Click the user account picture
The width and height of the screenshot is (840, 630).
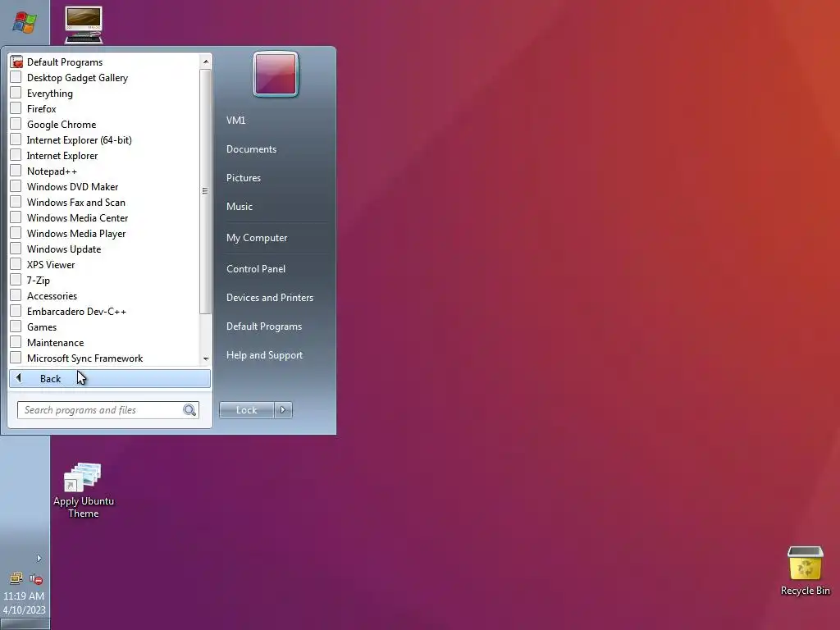[x=276, y=74]
